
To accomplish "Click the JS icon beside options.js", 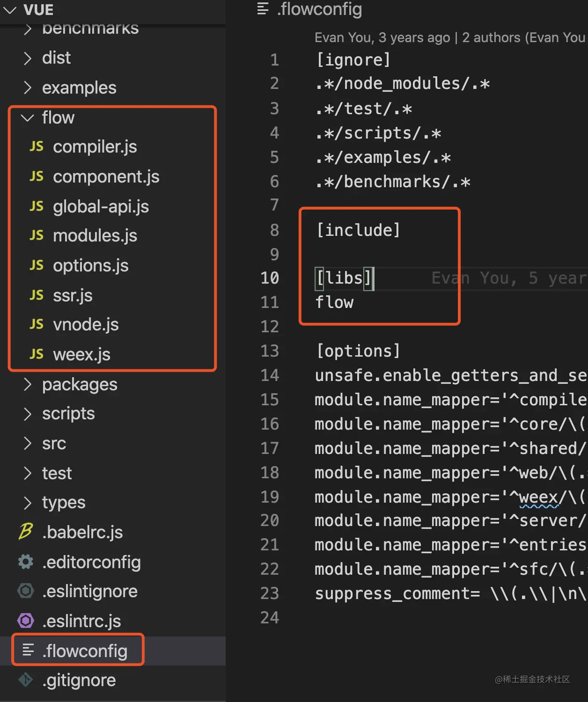I will [37, 265].
